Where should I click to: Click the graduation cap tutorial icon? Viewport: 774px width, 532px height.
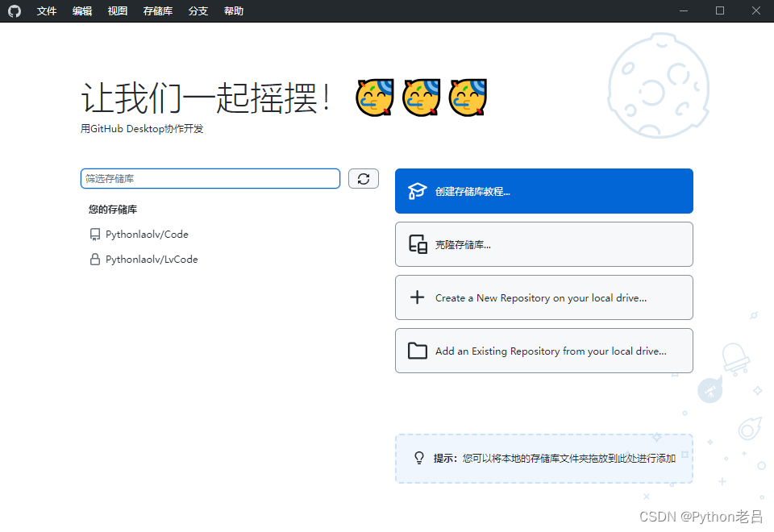pos(417,190)
